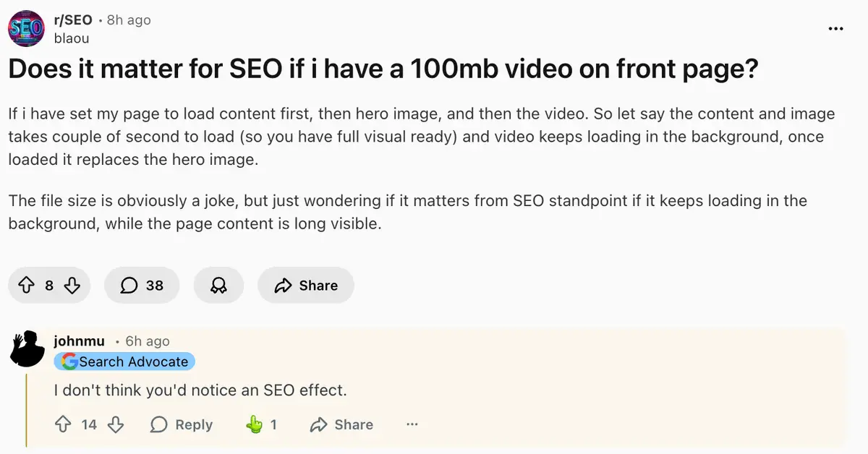Downvote the 100mb video post
868x454 pixels.
coord(72,286)
